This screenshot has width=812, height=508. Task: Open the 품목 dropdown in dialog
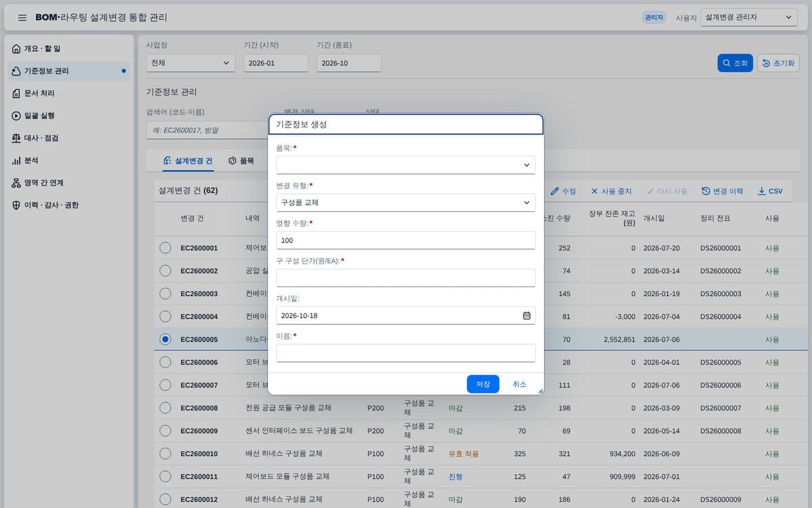point(406,165)
